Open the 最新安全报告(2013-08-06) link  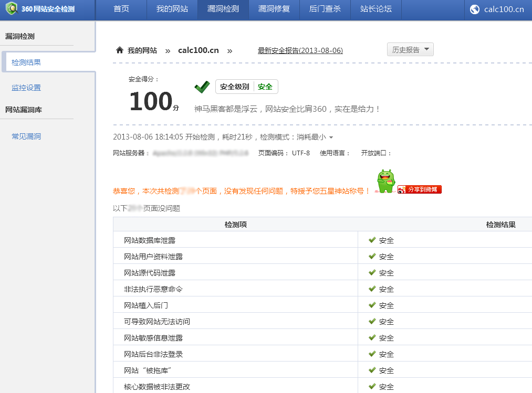300,50
